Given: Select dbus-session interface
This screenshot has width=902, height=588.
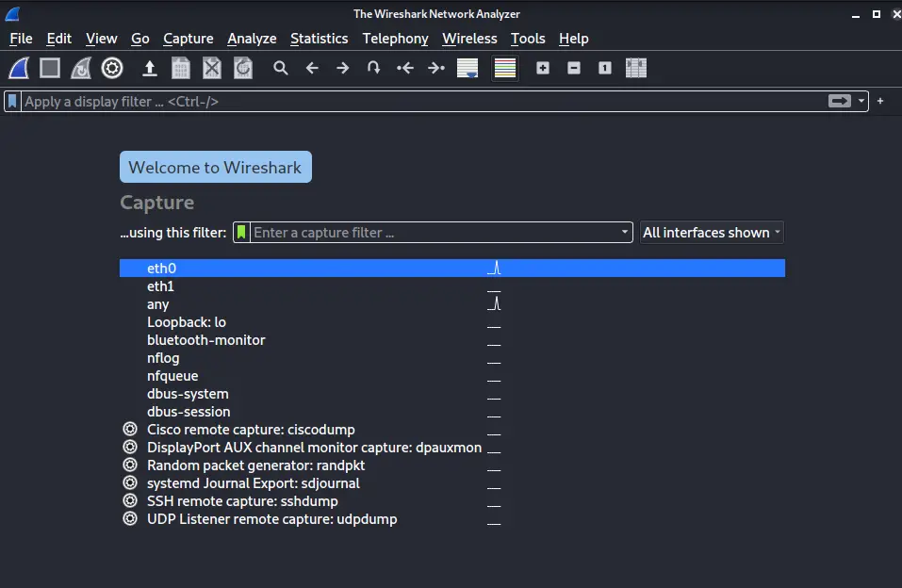Looking at the screenshot, I should pos(452,412).
